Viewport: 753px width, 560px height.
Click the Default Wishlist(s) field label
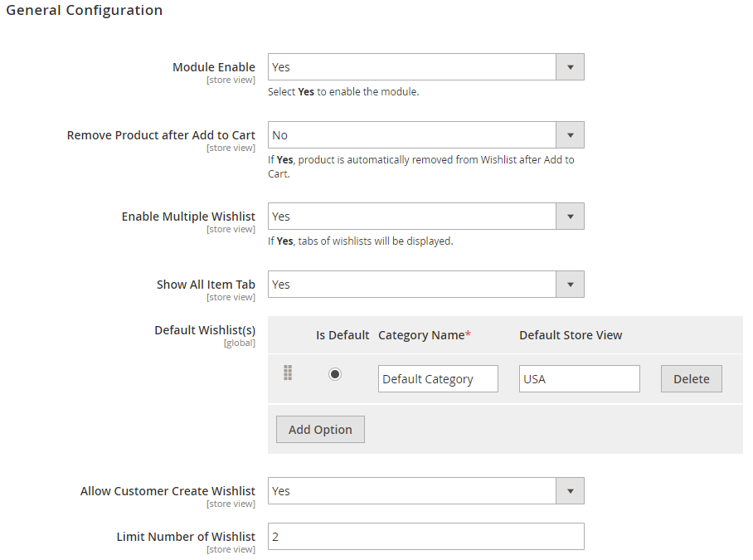tap(205, 330)
